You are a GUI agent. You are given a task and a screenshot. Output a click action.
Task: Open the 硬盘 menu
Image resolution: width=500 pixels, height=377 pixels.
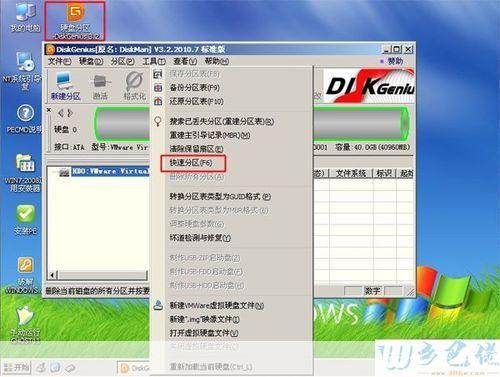91,61
